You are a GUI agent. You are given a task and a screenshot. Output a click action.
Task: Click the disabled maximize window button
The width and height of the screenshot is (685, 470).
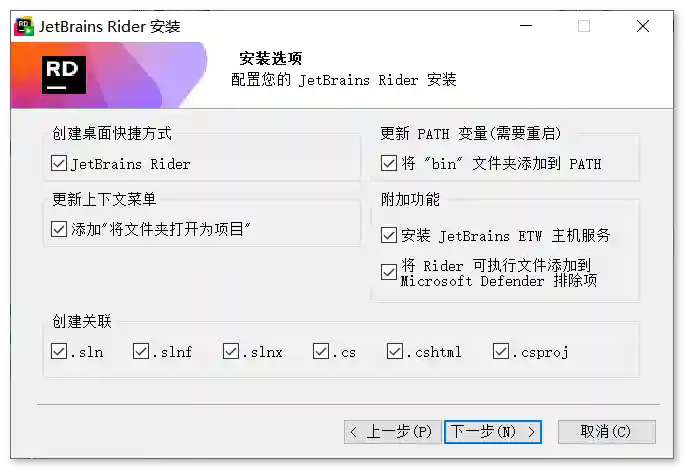(584, 26)
